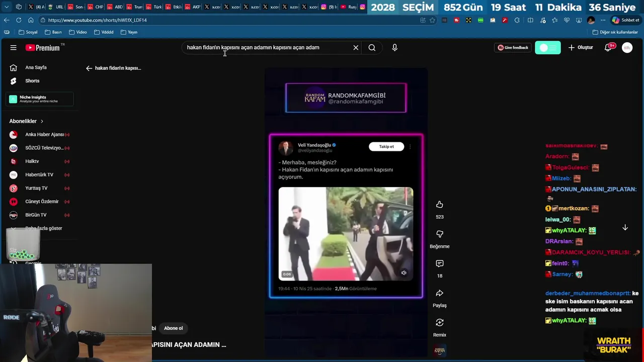Toggle split screen view icon
The image size is (644, 362).
coord(530,20)
